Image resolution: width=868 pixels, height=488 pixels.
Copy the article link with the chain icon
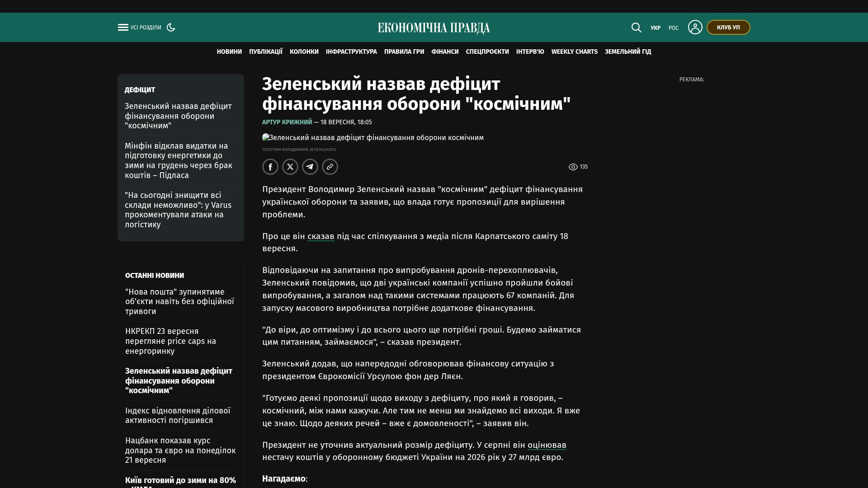point(330,167)
